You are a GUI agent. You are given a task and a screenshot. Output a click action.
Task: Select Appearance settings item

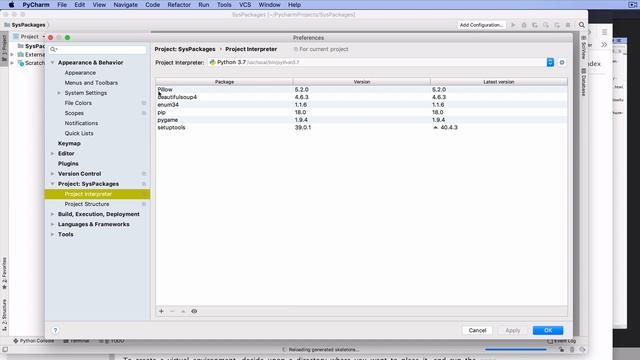coord(80,73)
